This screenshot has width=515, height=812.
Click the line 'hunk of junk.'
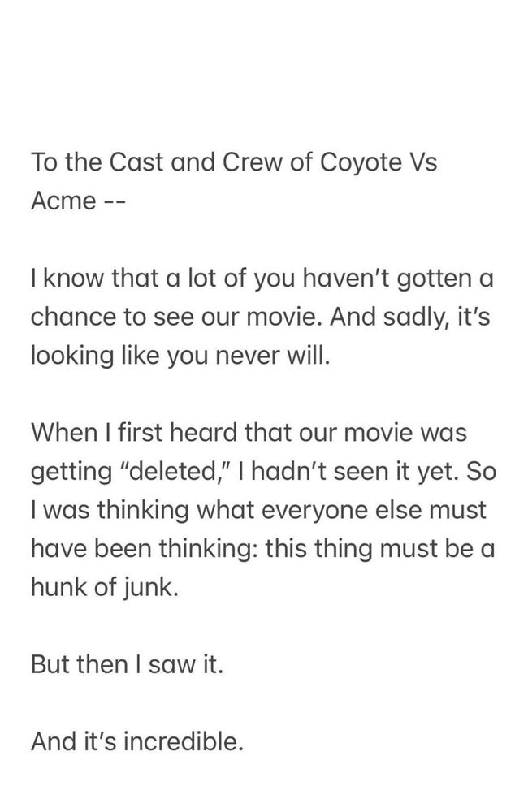point(103,587)
